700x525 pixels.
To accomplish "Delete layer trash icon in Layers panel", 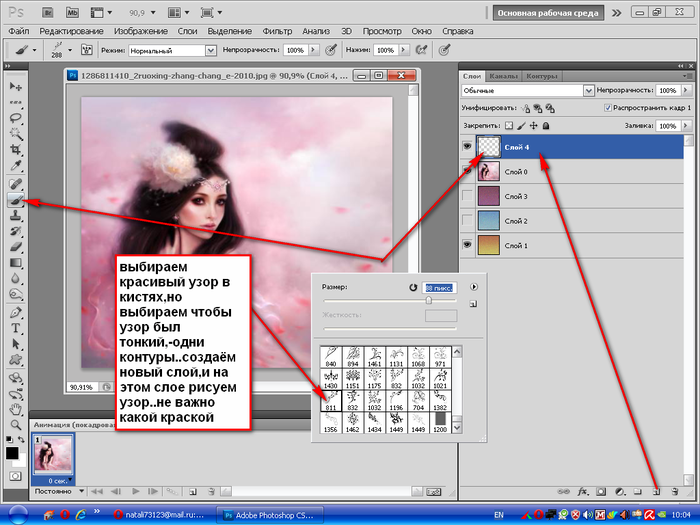I will [675, 492].
